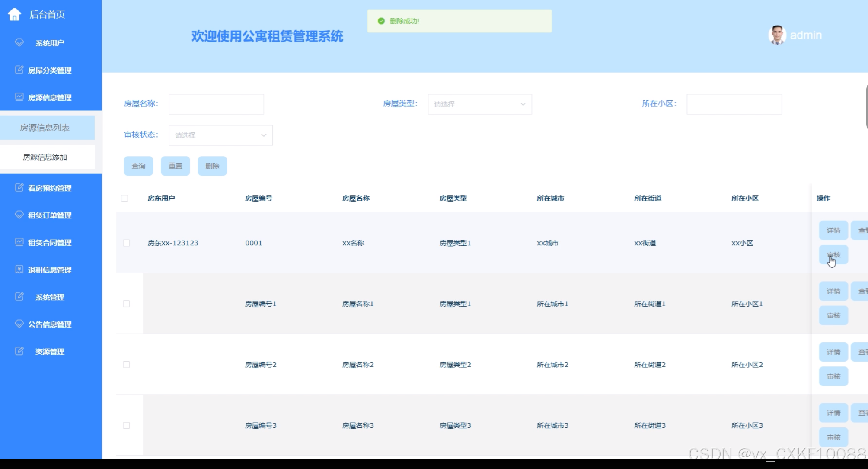This screenshot has width=868, height=469.
Task: Toggle the select-all checkbox in table header
Action: pos(124,198)
